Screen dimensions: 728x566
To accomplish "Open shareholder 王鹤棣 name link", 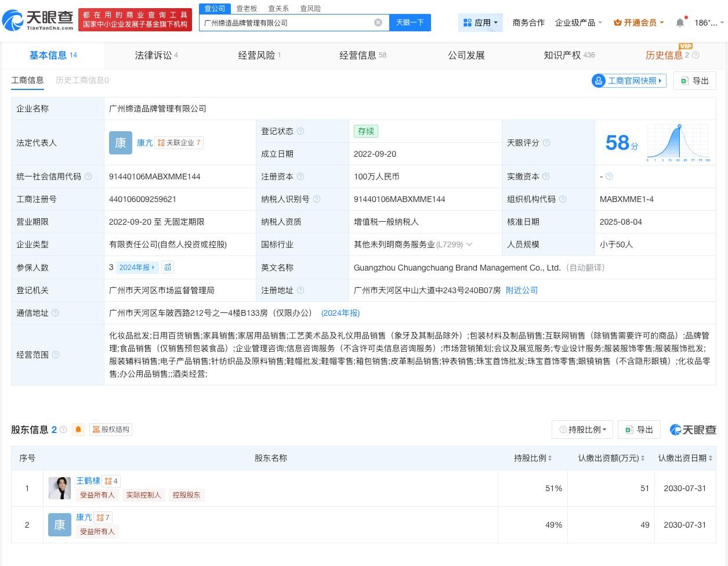I will 88,481.
